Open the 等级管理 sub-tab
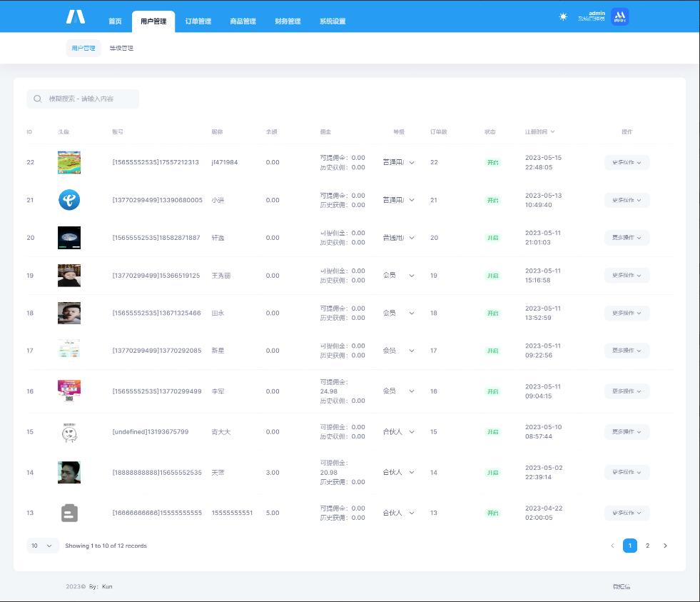 (x=121, y=49)
